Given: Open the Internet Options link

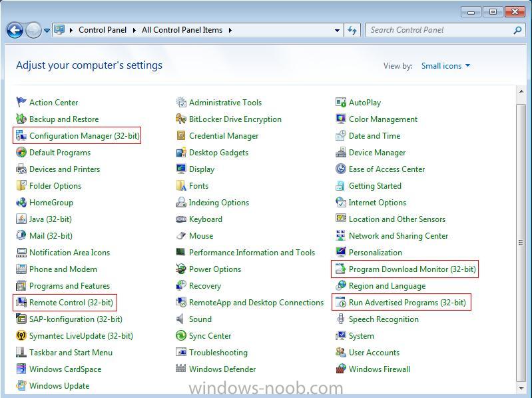Looking at the screenshot, I should click(378, 203).
